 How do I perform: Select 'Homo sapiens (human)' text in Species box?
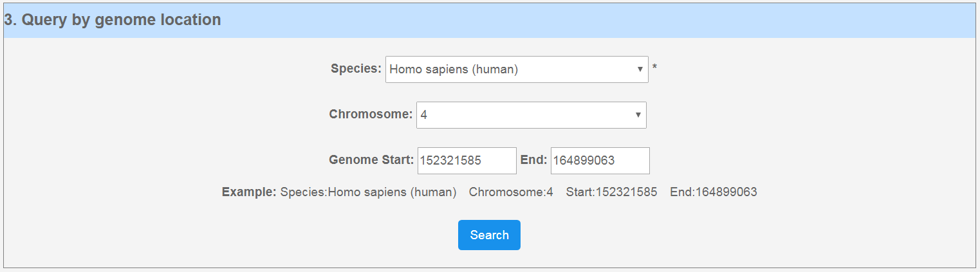(x=454, y=69)
